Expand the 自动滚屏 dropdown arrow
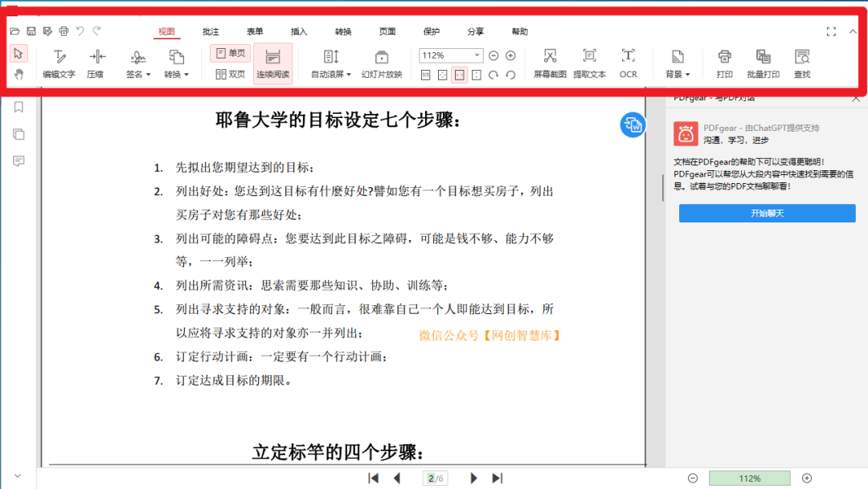Screen dimensions: 868x489 [x=348, y=75]
